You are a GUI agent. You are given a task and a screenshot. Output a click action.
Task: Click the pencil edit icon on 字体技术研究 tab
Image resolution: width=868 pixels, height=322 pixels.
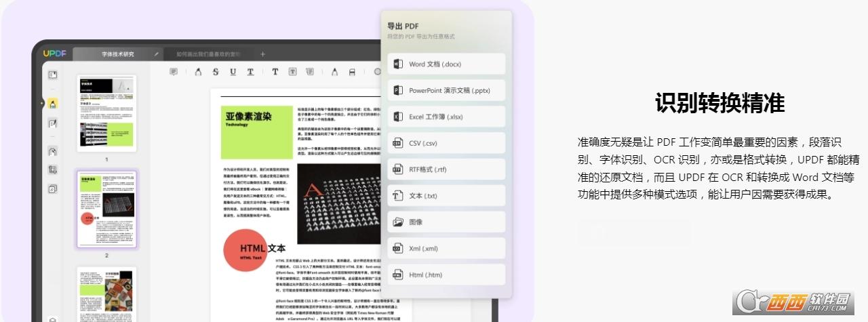coord(157,54)
